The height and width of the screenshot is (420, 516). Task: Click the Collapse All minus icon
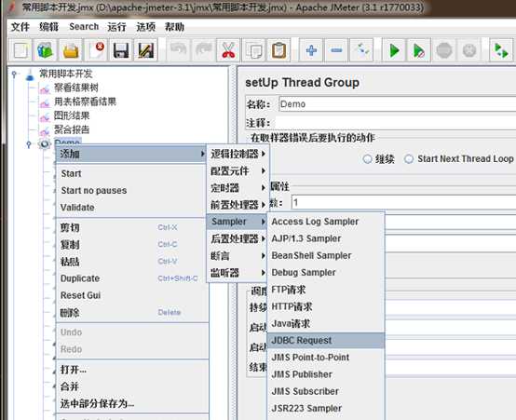pyautogui.click(x=336, y=50)
